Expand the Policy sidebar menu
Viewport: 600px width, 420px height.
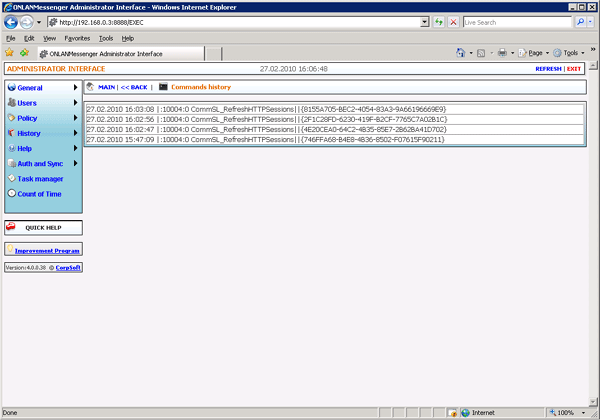click(40, 118)
